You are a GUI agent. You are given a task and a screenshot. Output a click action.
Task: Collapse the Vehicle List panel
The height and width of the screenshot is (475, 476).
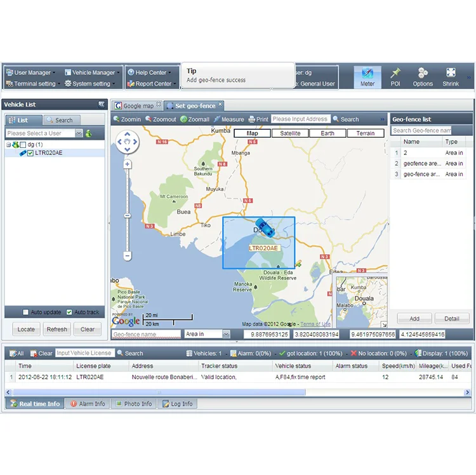coord(101,104)
